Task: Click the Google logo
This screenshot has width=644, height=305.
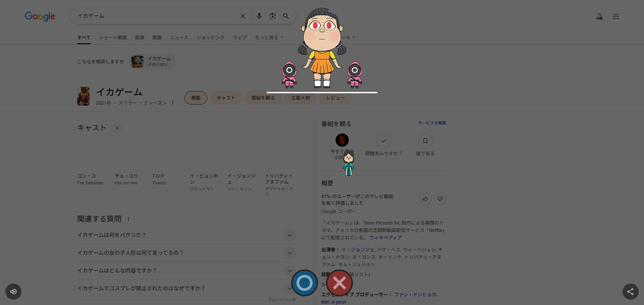Action: coord(40,16)
